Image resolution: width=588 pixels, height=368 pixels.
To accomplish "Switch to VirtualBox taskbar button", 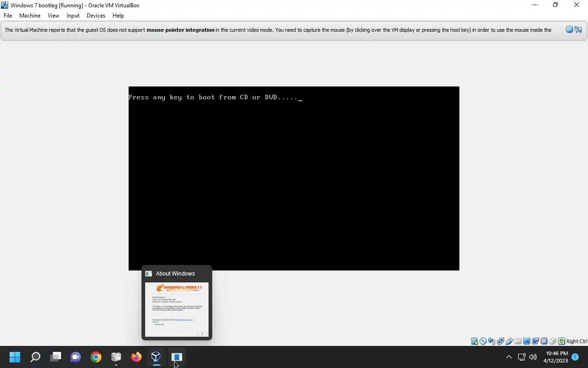I will [x=156, y=357].
